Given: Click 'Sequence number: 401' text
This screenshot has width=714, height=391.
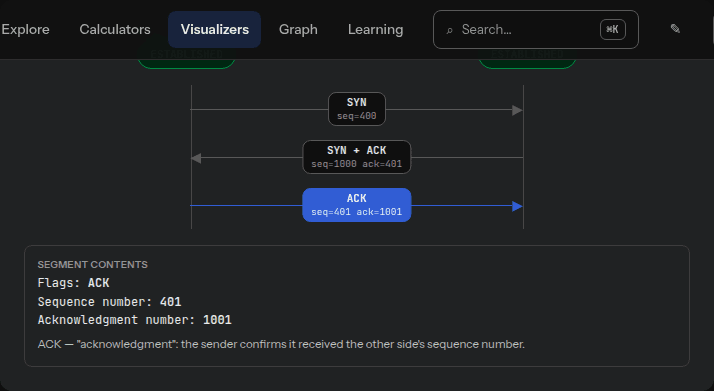Looking at the screenshot, I should pyautogui.click(x=109, y=302).
